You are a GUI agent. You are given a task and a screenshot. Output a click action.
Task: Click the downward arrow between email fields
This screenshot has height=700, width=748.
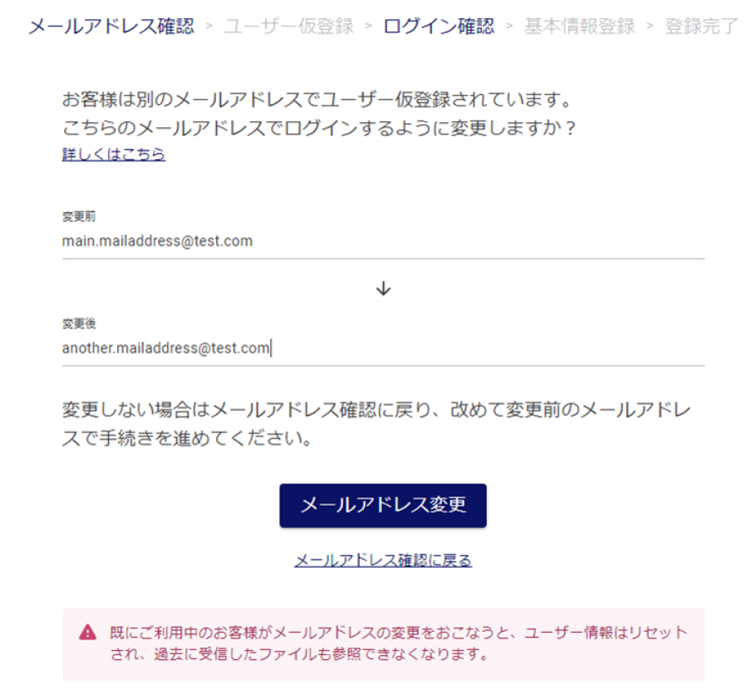pyautogui.click(x=383, y=288)
